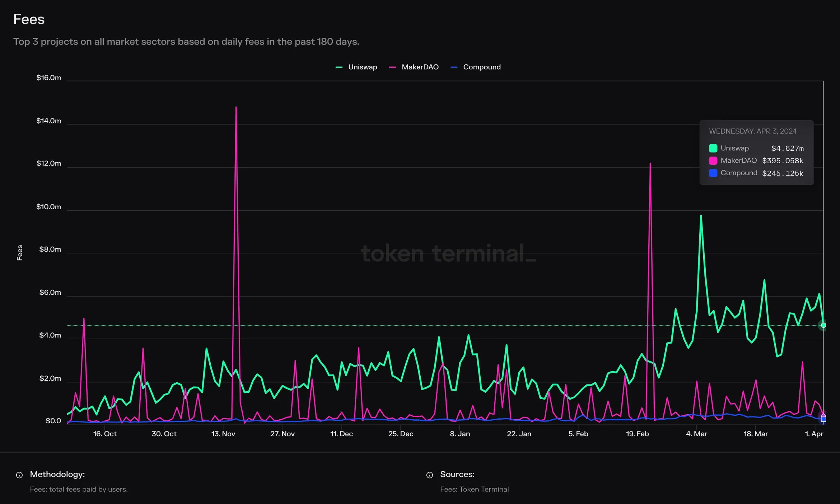Click the '11. Dec' x-axis label
This screenshot has width=840, height=504.
[341, 434]
